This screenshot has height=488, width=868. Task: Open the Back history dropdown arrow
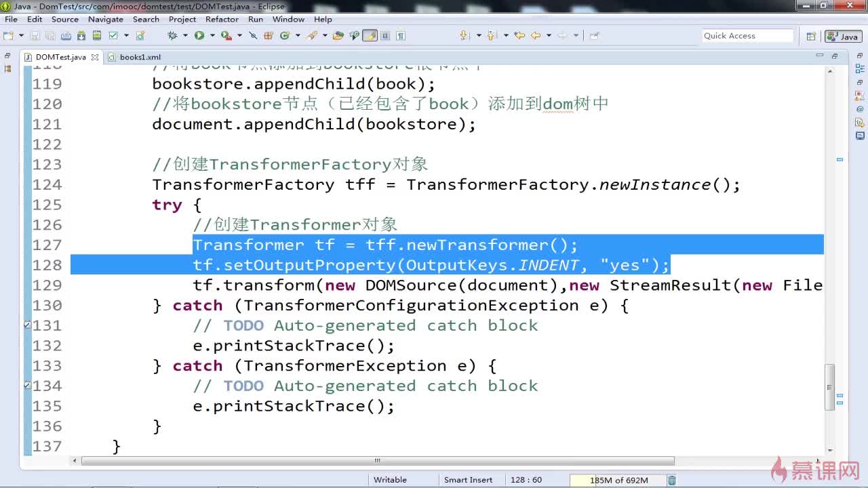tap(549, 35)
